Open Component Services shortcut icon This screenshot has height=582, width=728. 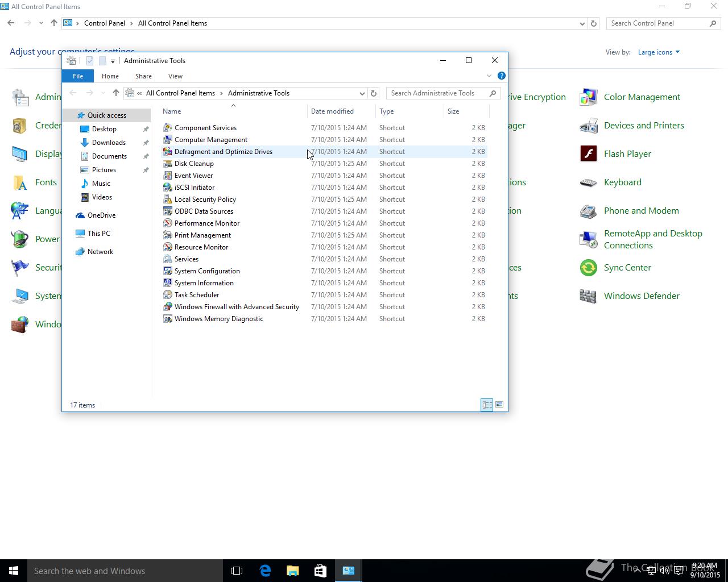[x=167, y=128]
